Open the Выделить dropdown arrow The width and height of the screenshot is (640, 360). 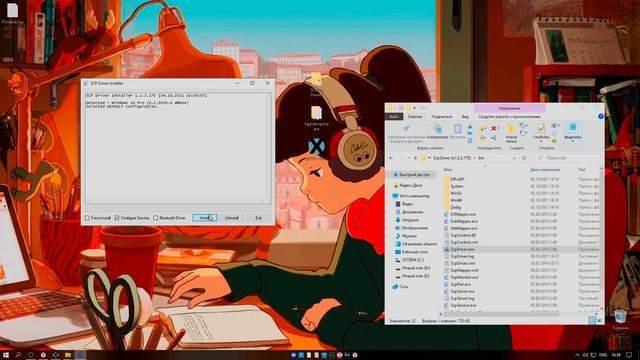[573, 142]
